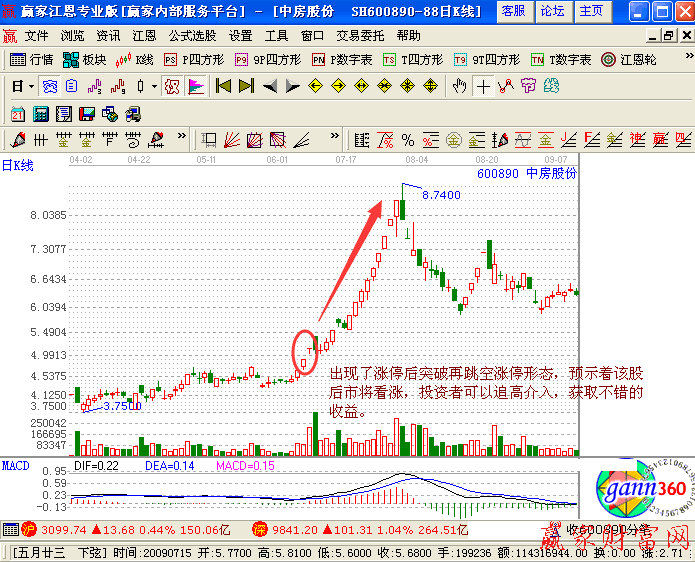Toggle the crosshair cursor tool
Screen dimensions: 695x562
click(x=483, y=86)
